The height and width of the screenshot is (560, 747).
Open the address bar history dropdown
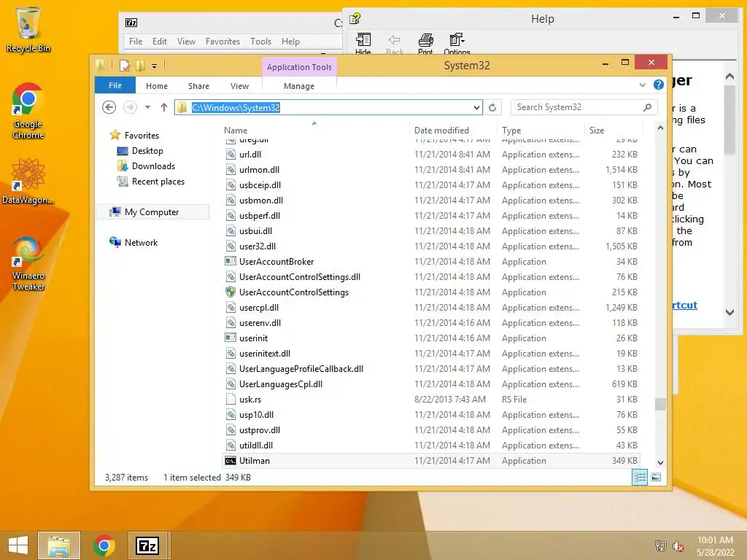tap(476, 108)
